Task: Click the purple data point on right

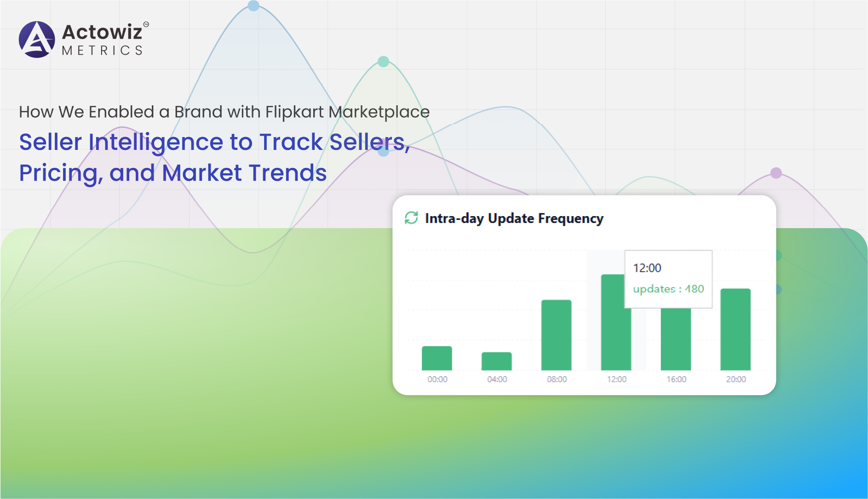Action: [x=776, y=173]
